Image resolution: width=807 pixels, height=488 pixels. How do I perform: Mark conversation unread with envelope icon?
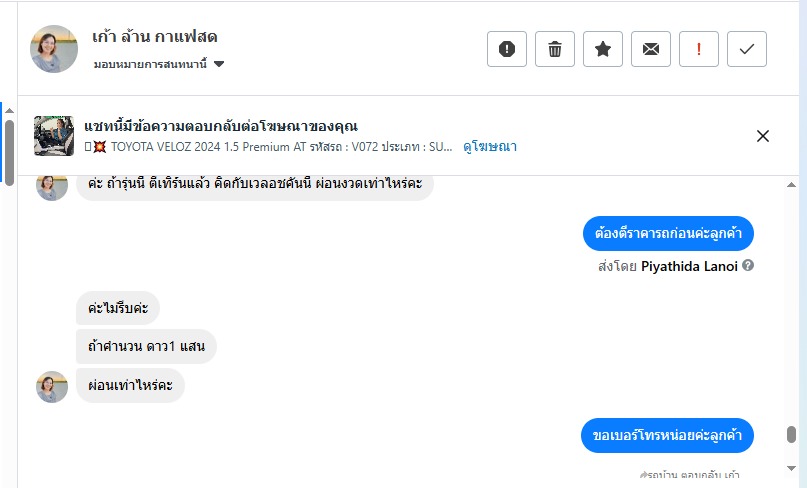[651, 49]
